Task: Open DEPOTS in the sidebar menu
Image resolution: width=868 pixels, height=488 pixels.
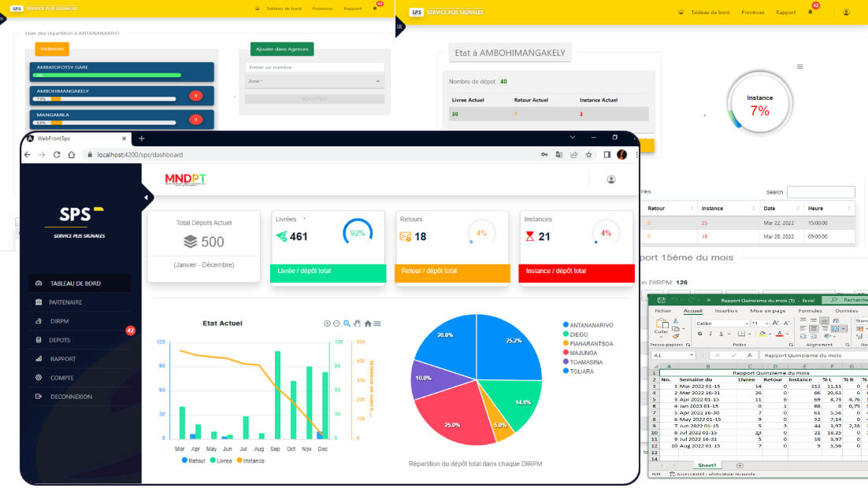Action: (59, 340)
